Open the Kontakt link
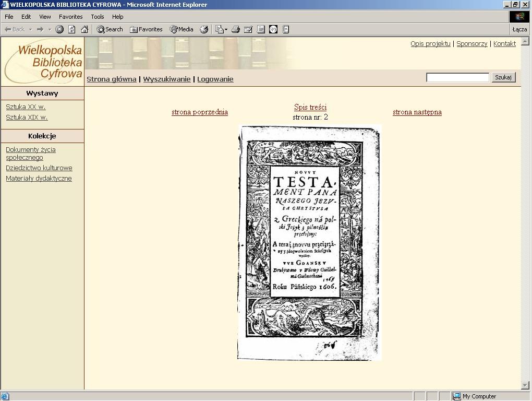Screen dimensions: 532x401 click(504, 44)
